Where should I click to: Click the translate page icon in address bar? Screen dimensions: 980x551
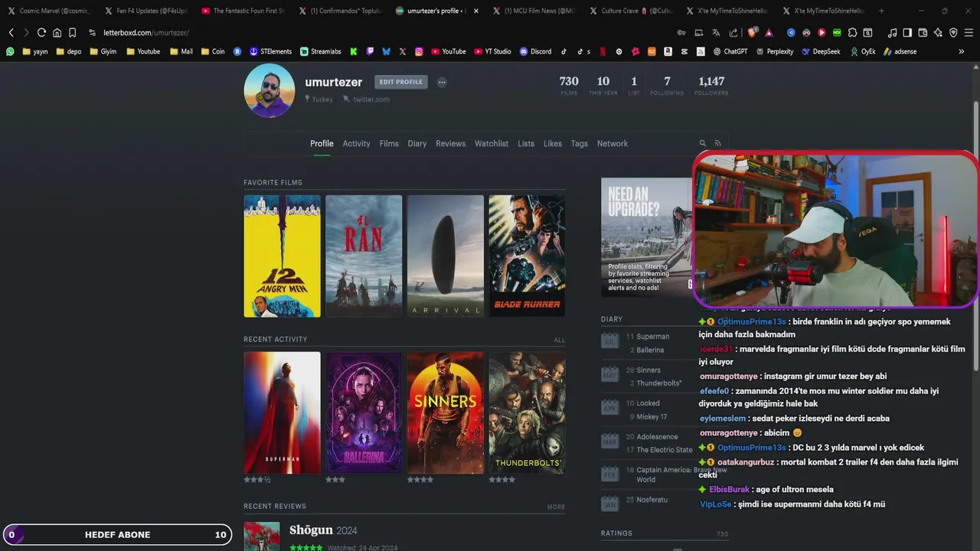tap(716, 33)
